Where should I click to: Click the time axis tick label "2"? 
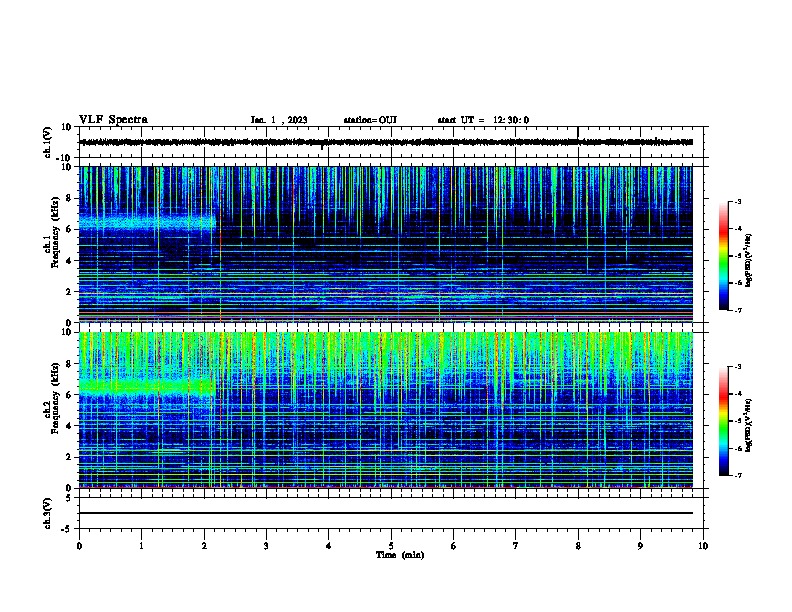point(204,546)
